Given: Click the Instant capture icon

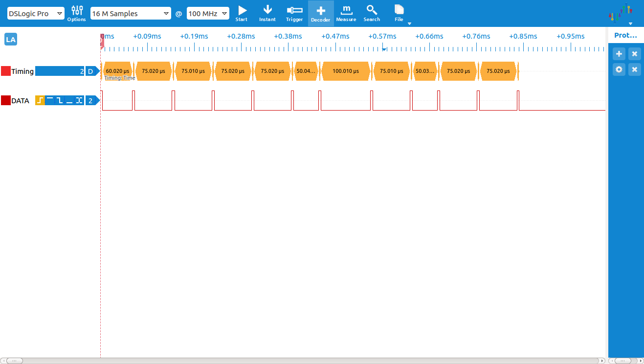Looking at the screenshot, I should click(267, 13).
